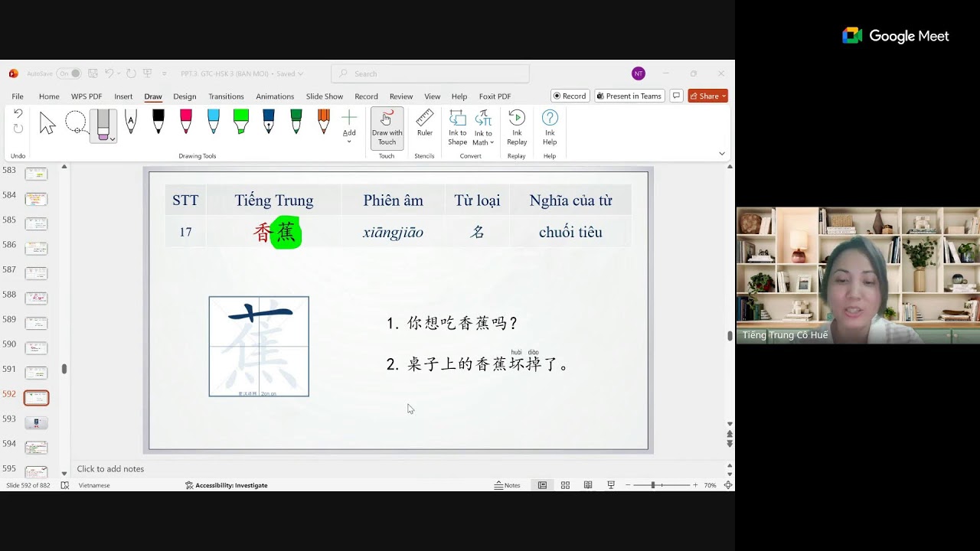Select the dark green pen

coord(296,122)
